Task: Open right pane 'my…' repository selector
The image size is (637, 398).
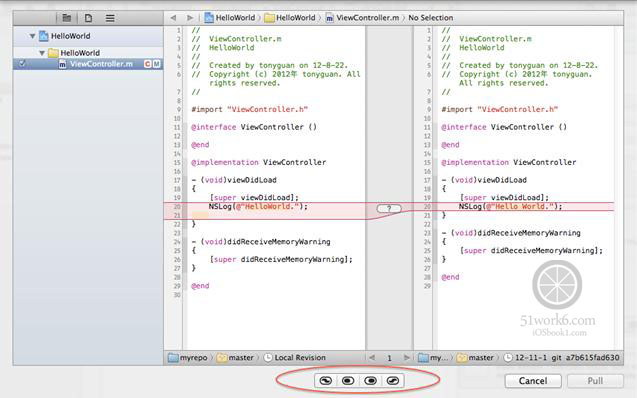Action: tap(433, 358)
